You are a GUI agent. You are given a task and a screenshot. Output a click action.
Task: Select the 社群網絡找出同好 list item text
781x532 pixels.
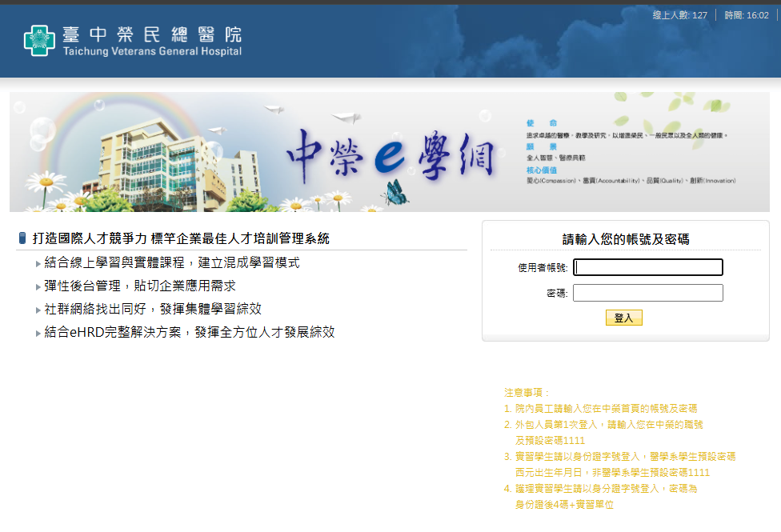point(153,310)
